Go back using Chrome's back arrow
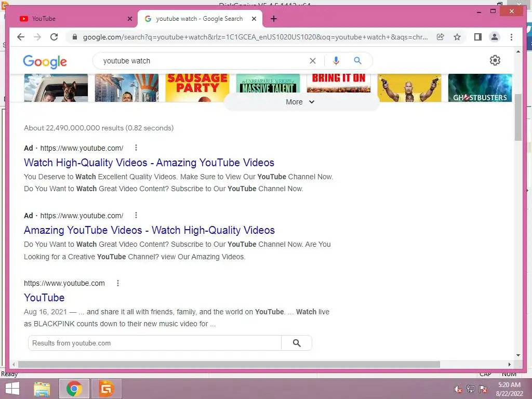 point(21,37)
